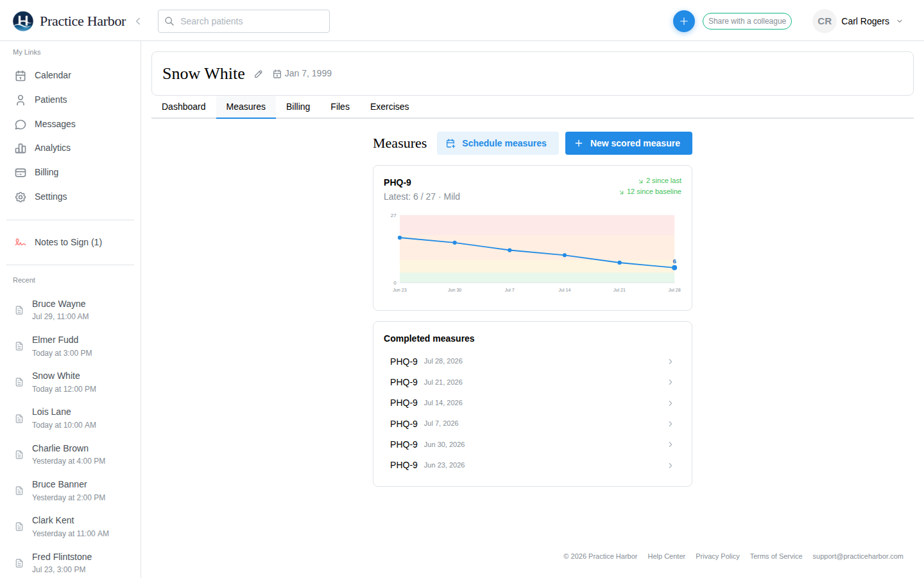Go to Messages in the sidebar

(x=71, y=124)
